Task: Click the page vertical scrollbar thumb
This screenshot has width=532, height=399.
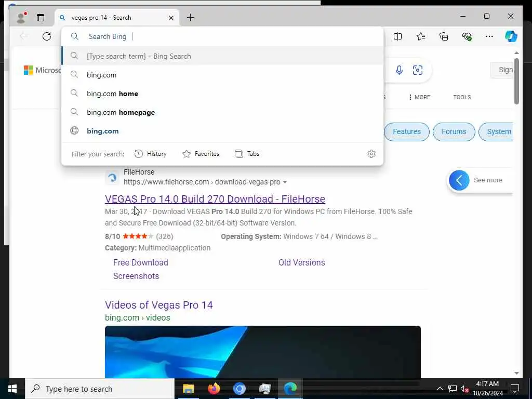Action: click(516, 81)
